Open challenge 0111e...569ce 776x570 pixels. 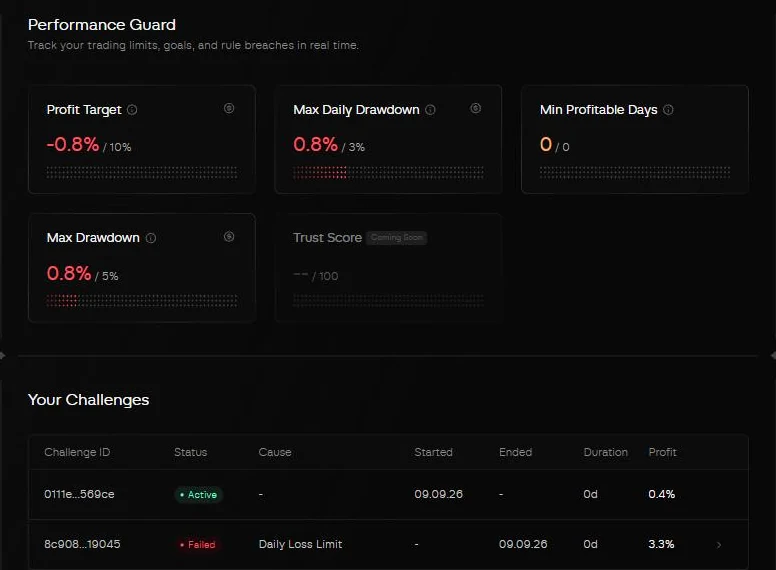tap(79, 494)
